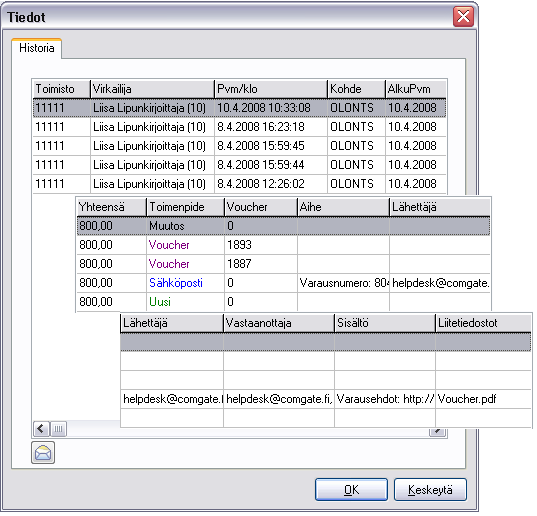Click the Lähettäjä header next to Aihe
The image size is (537, 516).
pyautogui.click(x=440, y=207)
